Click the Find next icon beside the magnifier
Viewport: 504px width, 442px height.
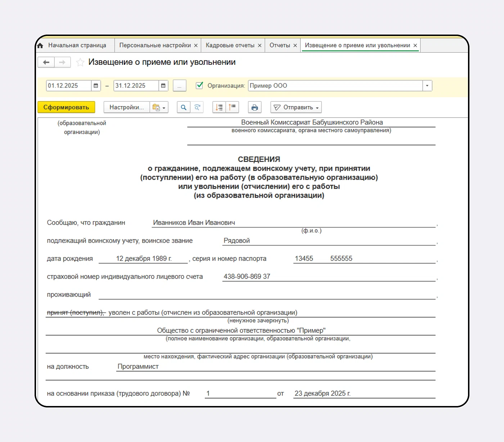click(197, 107)
